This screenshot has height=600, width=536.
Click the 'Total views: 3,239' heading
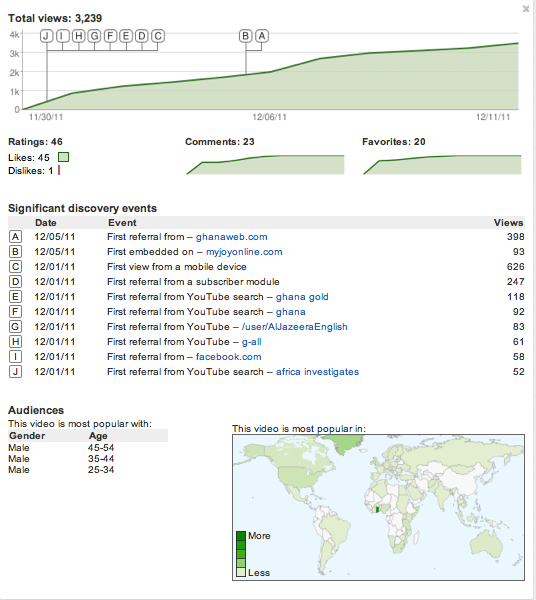(x=55, y=18)
